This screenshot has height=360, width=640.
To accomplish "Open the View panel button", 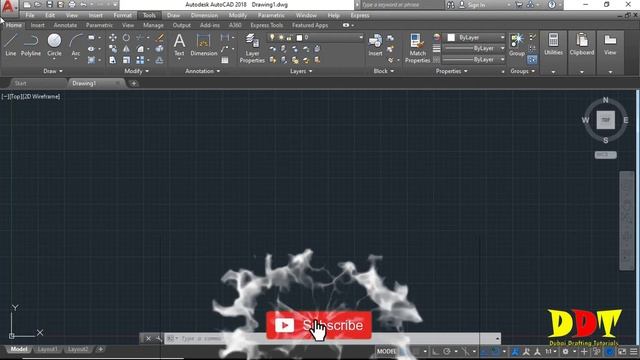I will 610,45.
